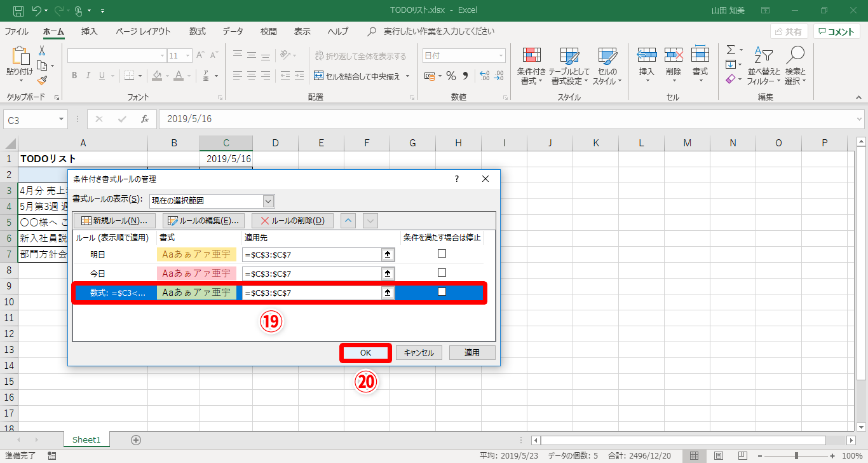Open 並べ替えとフィルター sort and filter
This screenshot has height=463, width=868.
763,66
